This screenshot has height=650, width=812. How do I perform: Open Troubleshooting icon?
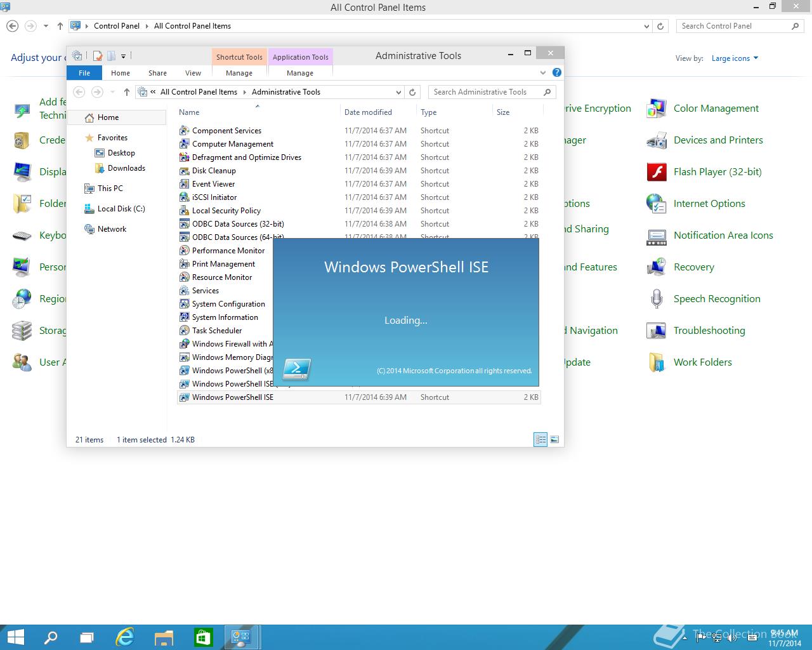point(657,331)
